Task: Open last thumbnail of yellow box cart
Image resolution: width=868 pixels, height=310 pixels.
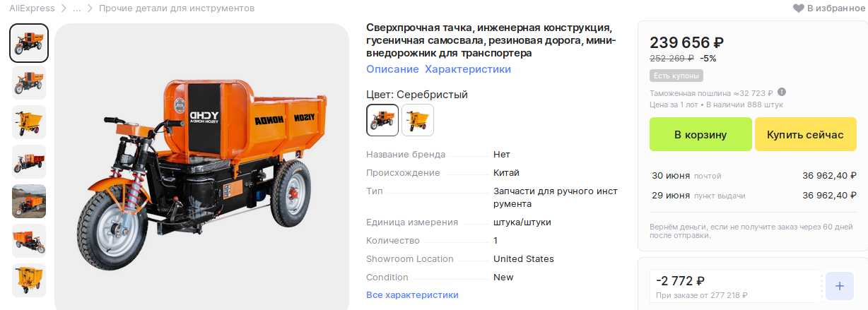Action: point(29,280)
